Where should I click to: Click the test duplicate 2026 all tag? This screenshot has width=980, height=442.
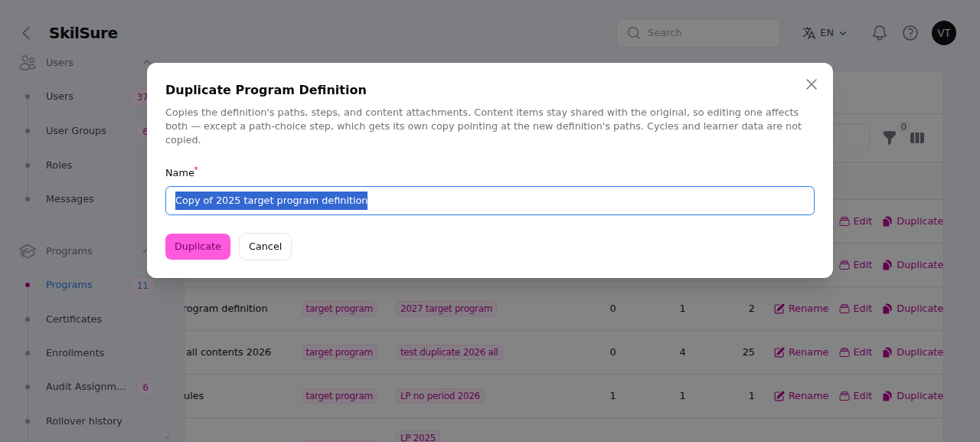click(449, 352)
